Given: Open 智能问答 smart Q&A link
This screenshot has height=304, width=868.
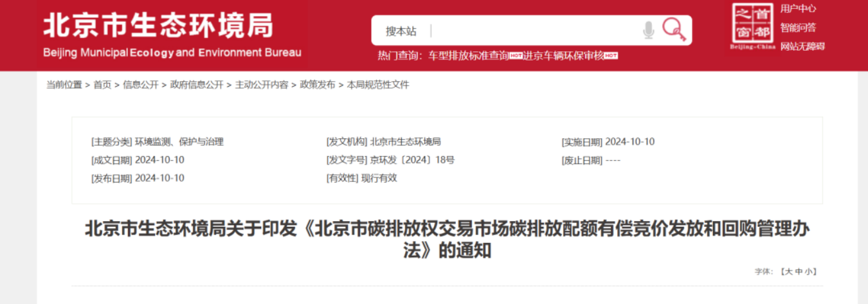Looking at the screenshot, I should pos(798,27).
